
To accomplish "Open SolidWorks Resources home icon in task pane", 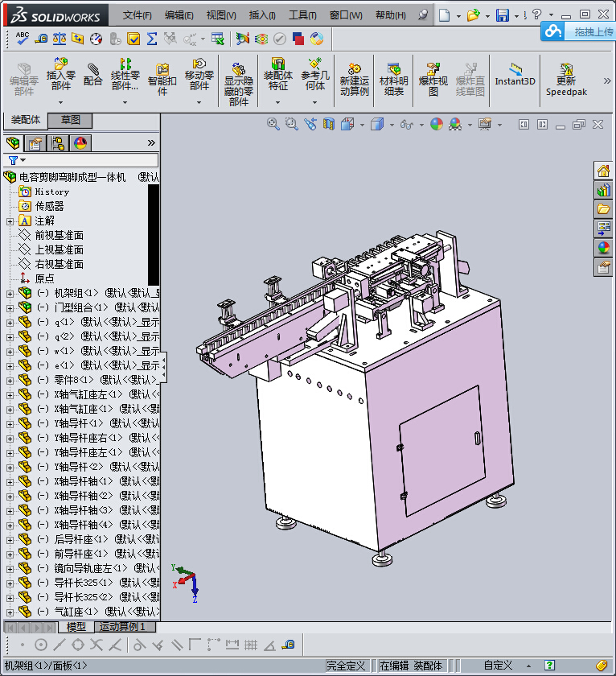I will point(603,171).
